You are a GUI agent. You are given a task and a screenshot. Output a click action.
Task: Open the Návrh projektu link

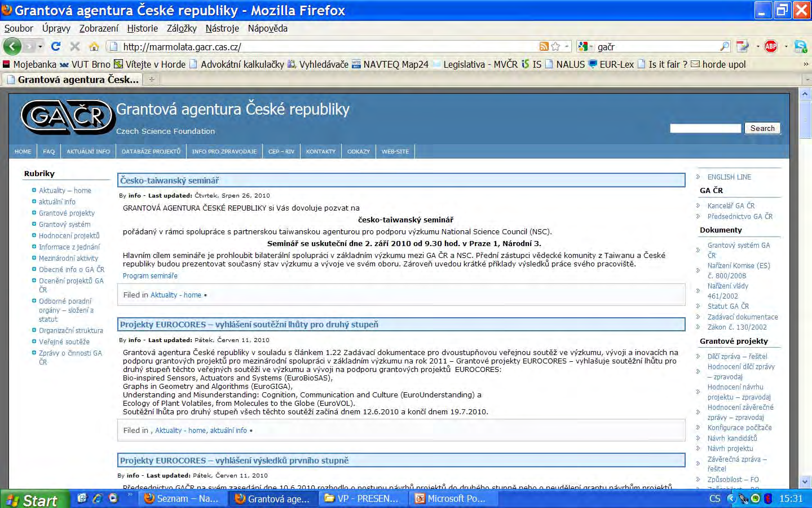[730, 448]
